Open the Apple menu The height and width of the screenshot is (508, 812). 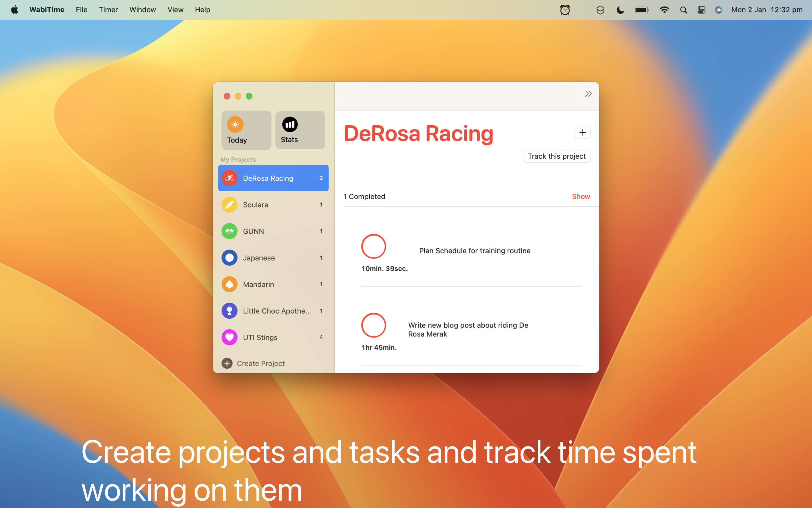(x=14, y=10)
